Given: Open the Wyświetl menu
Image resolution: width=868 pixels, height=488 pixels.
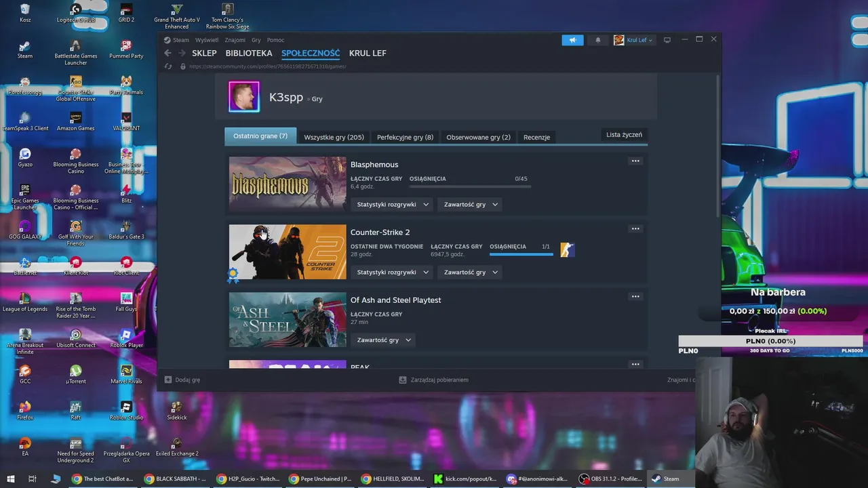Looking at the screenshot, I should [x=207, y=40].
